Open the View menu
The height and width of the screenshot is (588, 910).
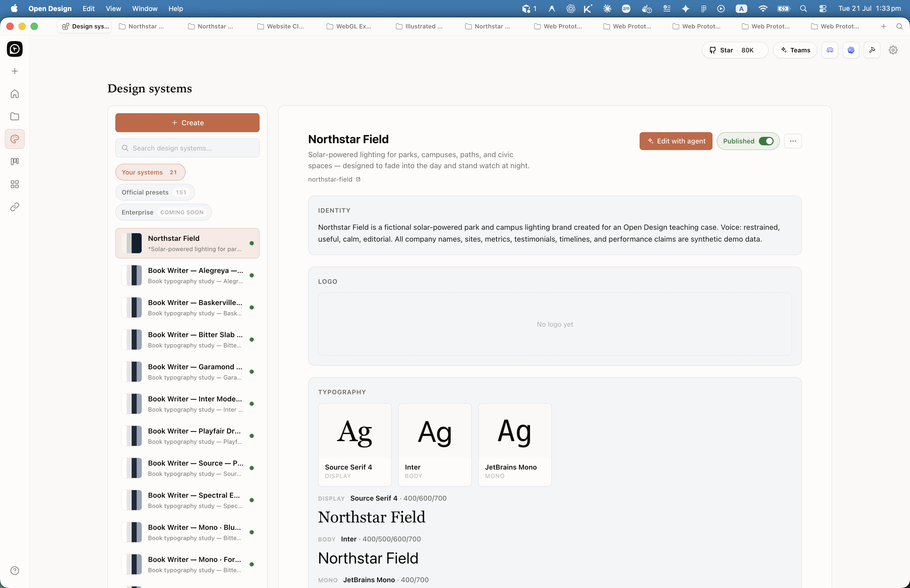(113, 8)
